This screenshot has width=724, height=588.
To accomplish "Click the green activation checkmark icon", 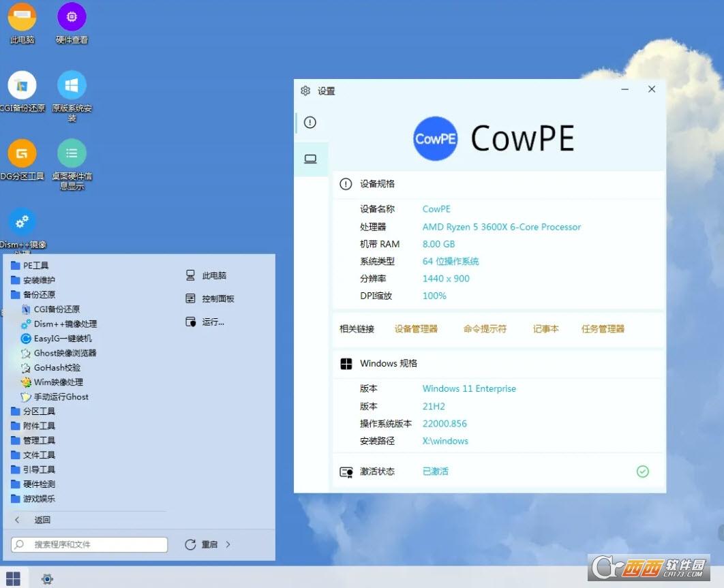I will 642,471.
